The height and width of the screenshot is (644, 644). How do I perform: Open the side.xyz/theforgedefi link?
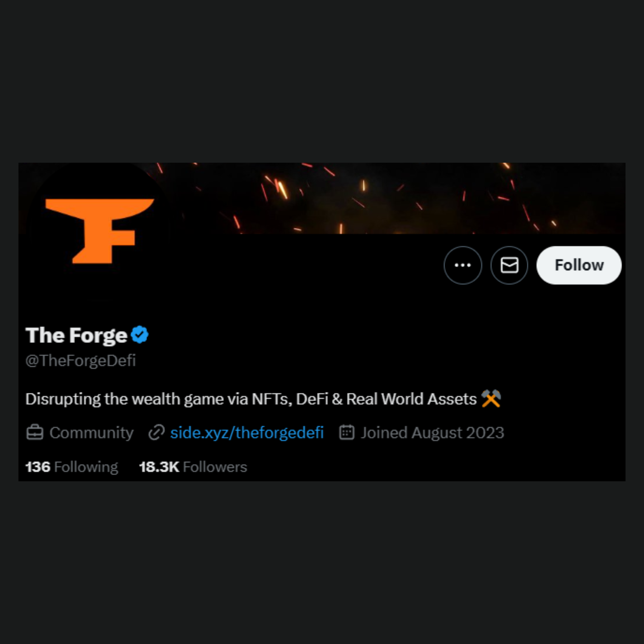247,433
